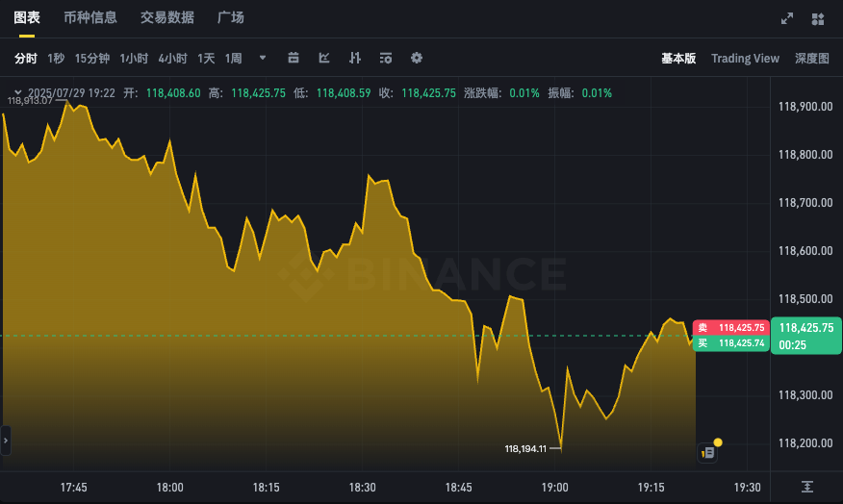Open the technical indicators icon

pyautogui.click(x=324, y=59)
